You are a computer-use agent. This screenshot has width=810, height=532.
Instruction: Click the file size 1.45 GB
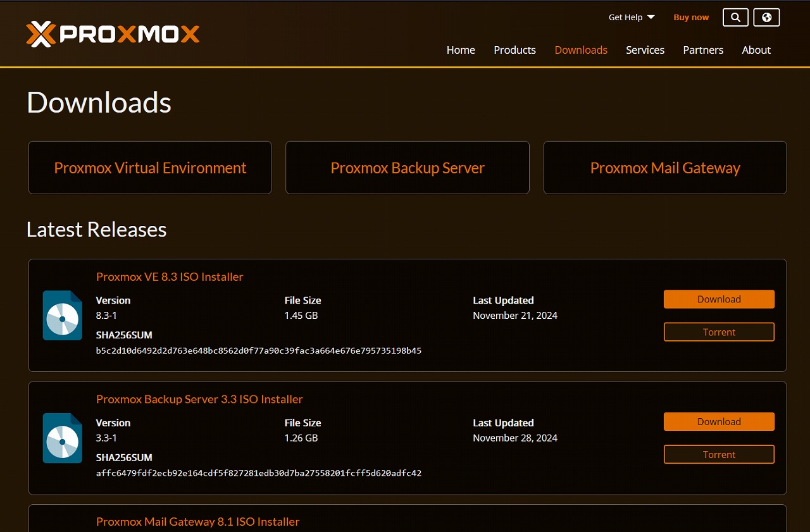click(301, 316)
